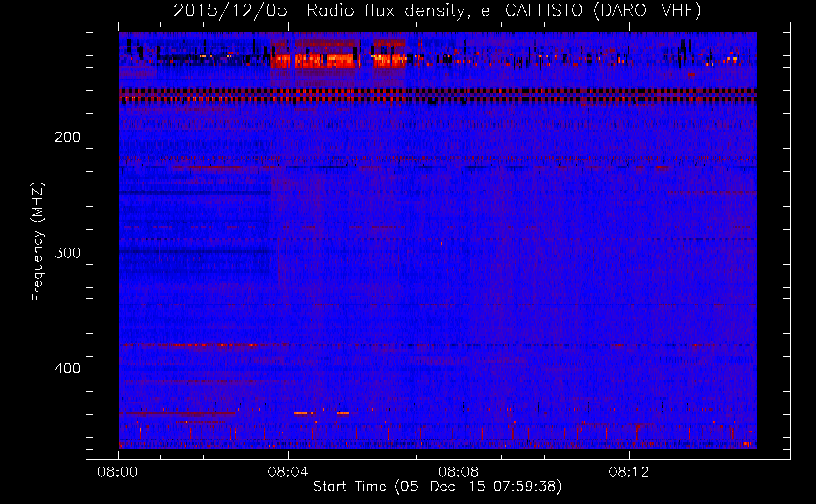
Task: Click the 400 frequency tick label
Action: click(x=67, y=368)
